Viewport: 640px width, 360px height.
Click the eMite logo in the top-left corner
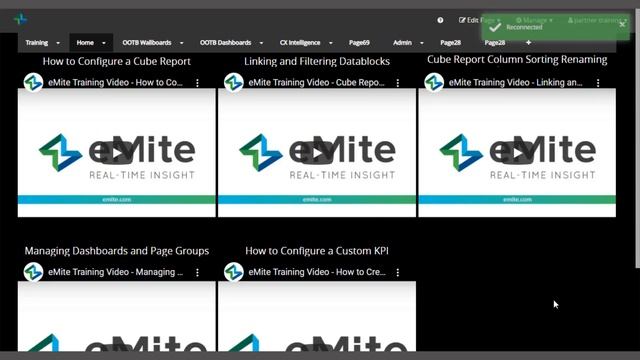[x=20, y=19]
